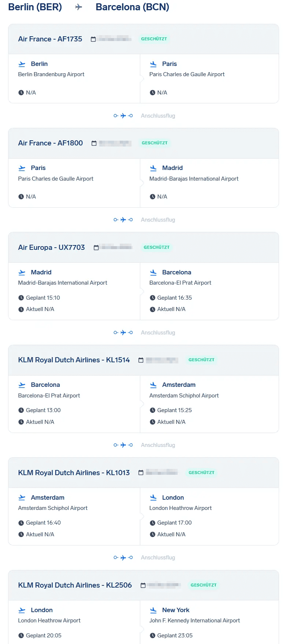Click the departure plane icon next to Berlin

22,64
